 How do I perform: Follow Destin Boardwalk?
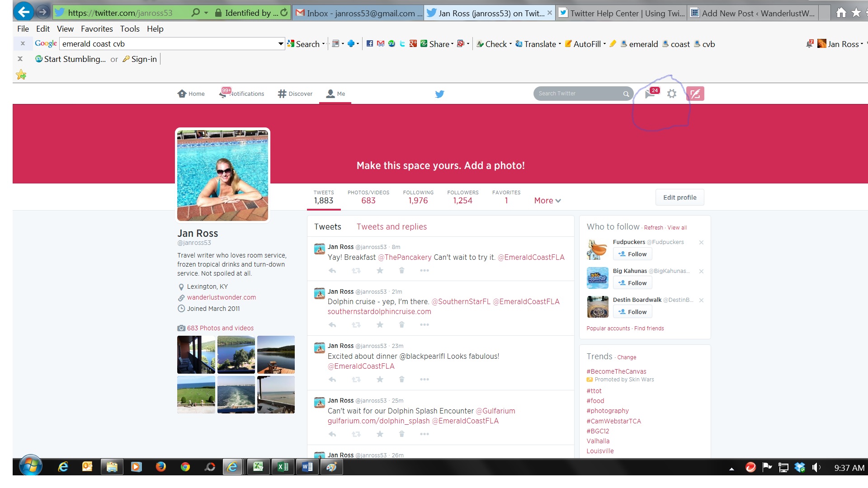632,312
